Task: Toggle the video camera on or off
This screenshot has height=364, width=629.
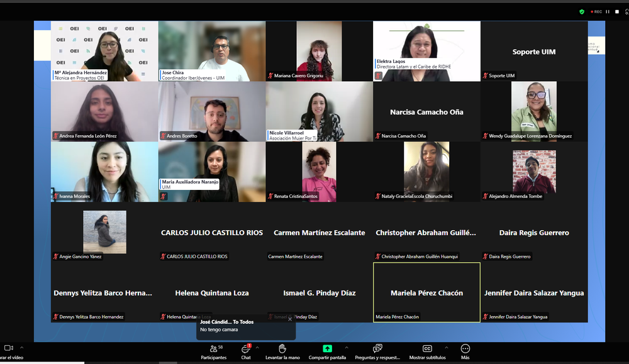Action: tap(9, 349)
